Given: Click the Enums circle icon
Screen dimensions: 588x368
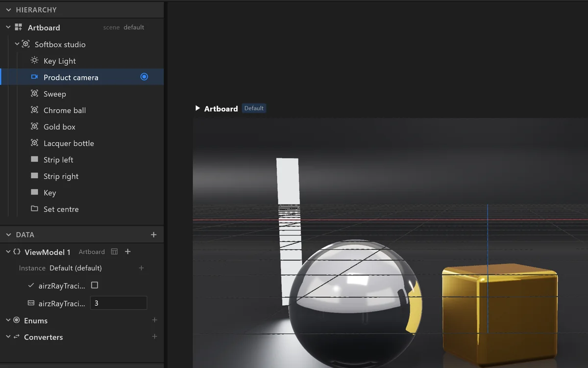Looking at the screenshot, I should [17, 320].
